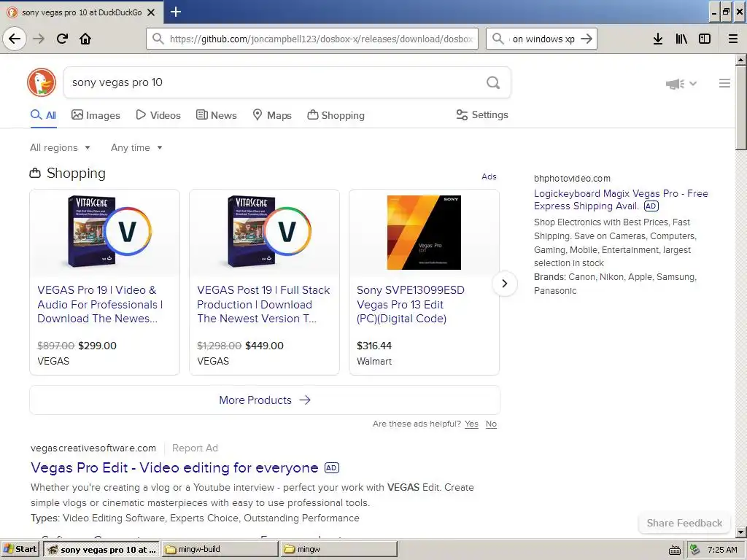Expand the dropdown arrow beside megaphone
747x560 pixels.
point(693,83)
